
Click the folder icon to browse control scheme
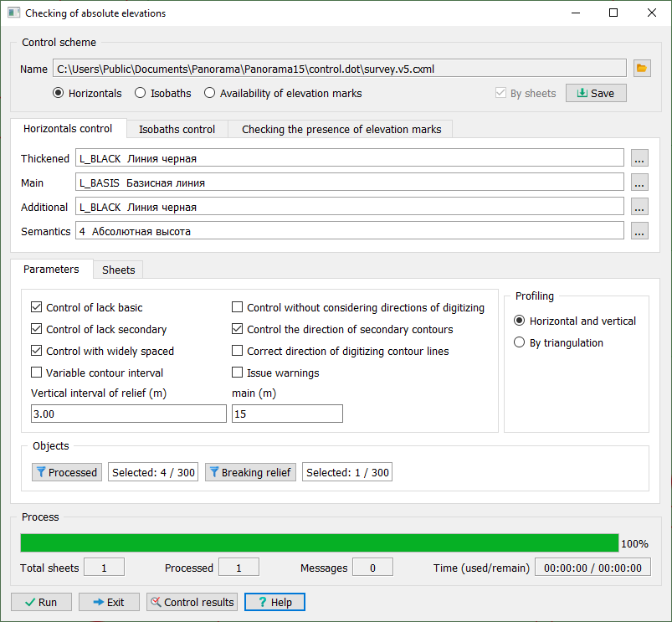click(642, 69)
